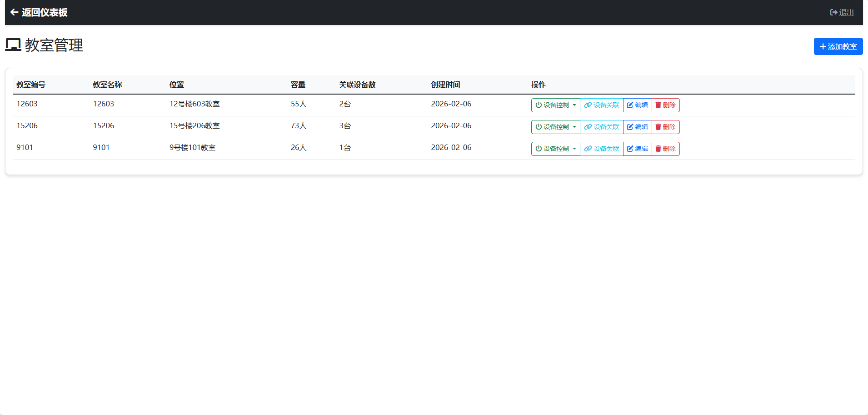Click 设备关联 for classroom 15206
The width and height of the screenshot is (868, 415).
602,127
